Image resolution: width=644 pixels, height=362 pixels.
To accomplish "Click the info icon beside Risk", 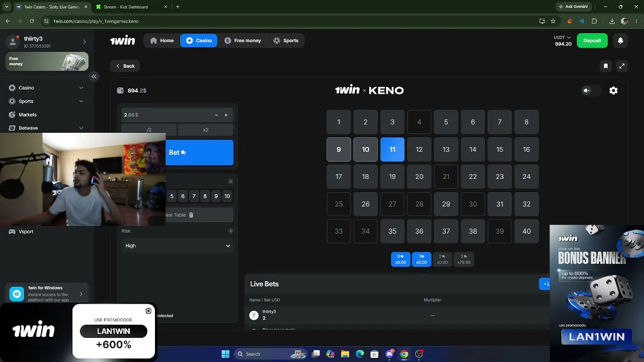I will coord(230,231).
